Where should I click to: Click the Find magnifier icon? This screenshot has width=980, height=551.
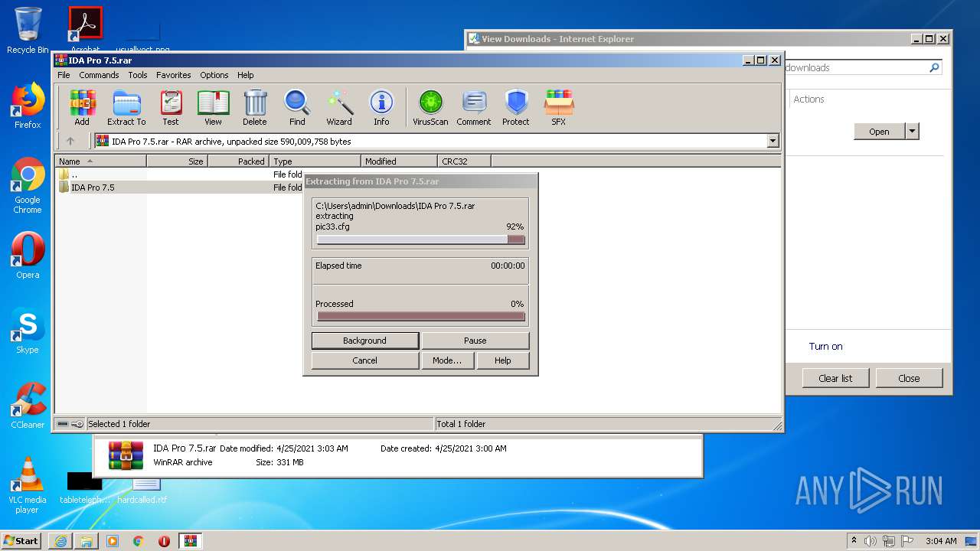coord(297,107)
